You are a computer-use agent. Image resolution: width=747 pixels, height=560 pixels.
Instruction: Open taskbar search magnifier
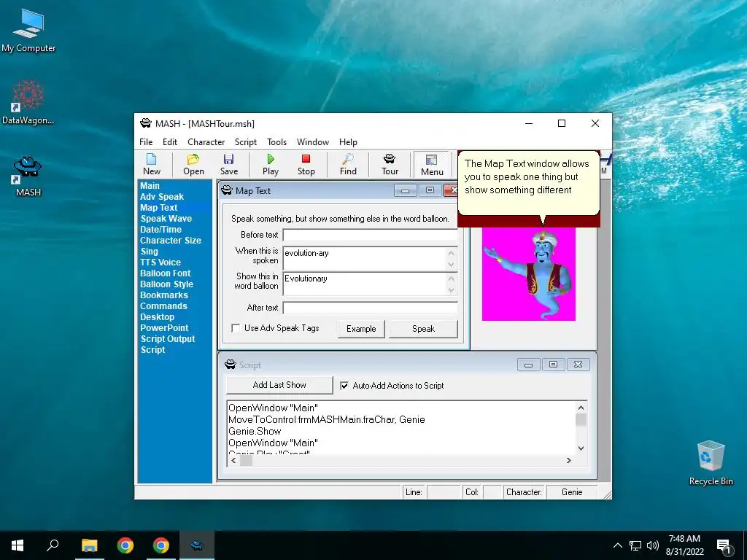[x=53, y=545]
